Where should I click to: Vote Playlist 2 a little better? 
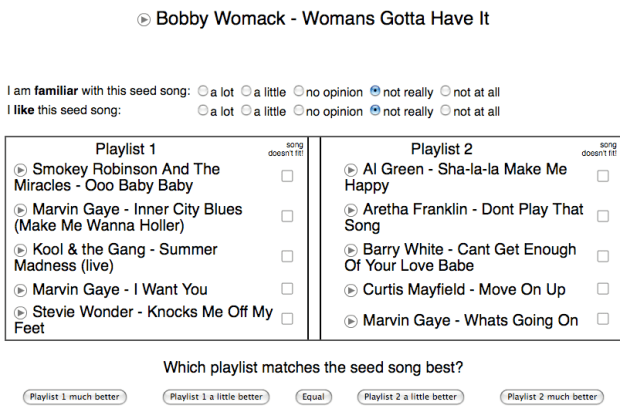[410, 397]
